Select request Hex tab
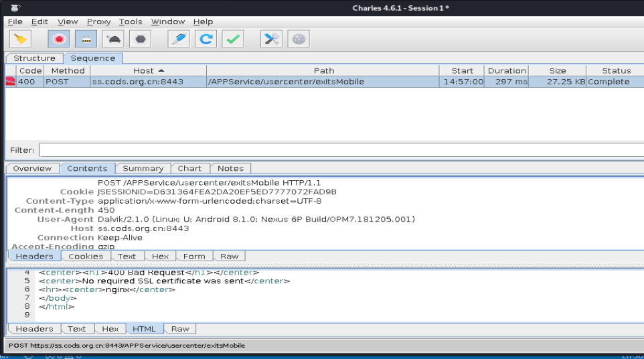Screen dimensions: 644x359 [160, 257]
